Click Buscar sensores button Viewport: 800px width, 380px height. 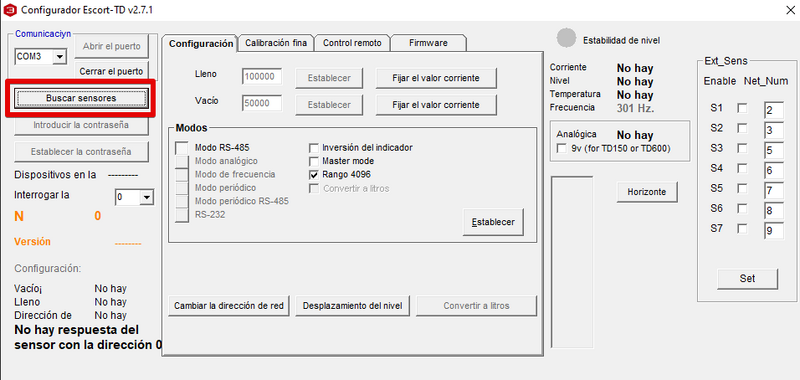point(81,98)
